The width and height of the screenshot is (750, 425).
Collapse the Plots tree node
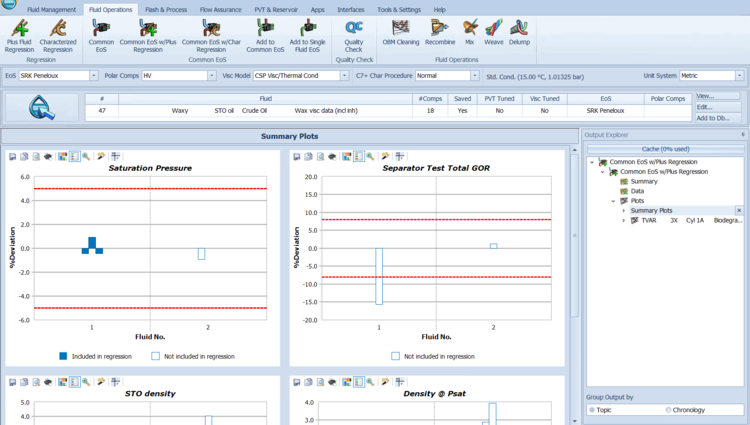(x=614, y=201)
